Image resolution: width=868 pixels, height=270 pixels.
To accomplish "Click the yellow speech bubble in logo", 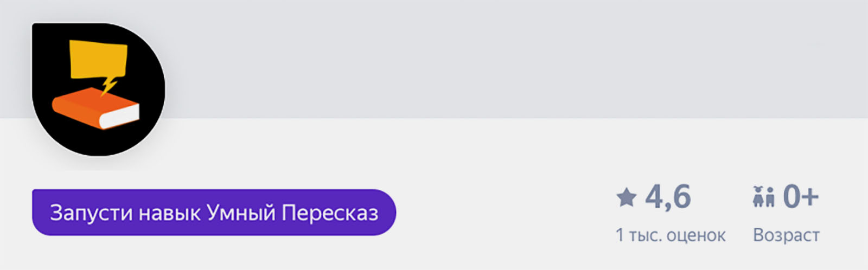I will tap(99, 59).
